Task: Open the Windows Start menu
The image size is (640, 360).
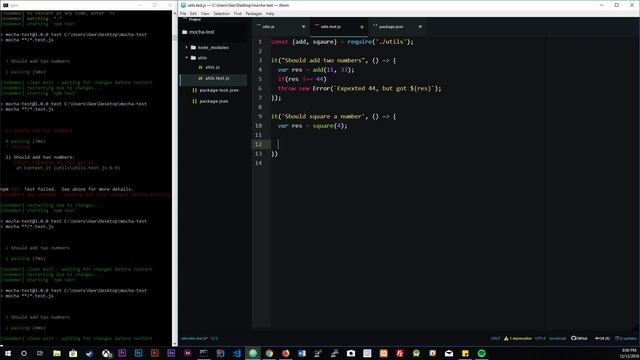Action: click(x=8, y=353)
